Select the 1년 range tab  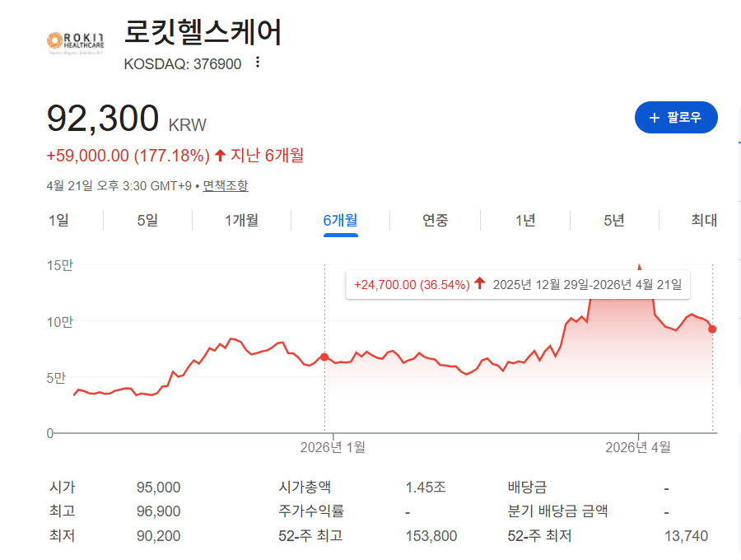click(x=524, y=221)
